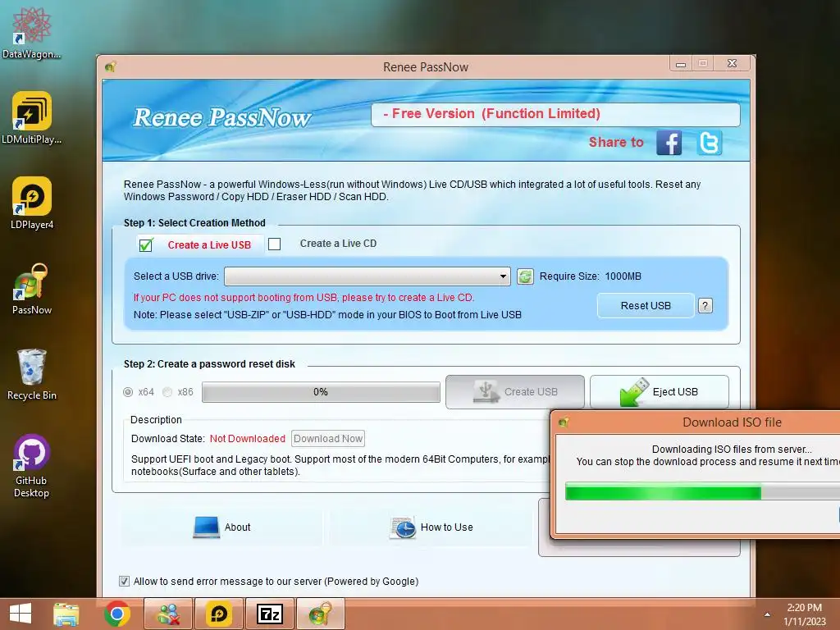Click the Download Now button

pyautogui.click(x=328, y=439)
